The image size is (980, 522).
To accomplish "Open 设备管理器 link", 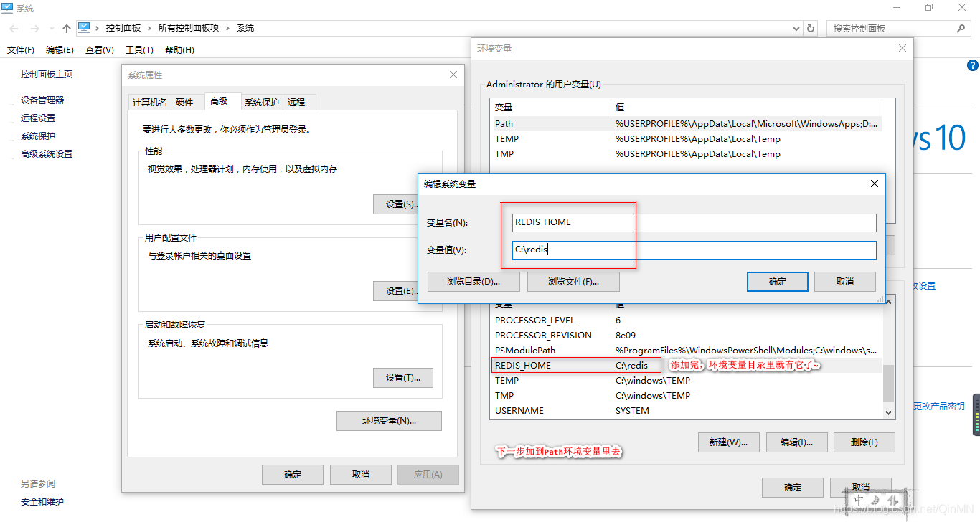I will click(42, 100).
